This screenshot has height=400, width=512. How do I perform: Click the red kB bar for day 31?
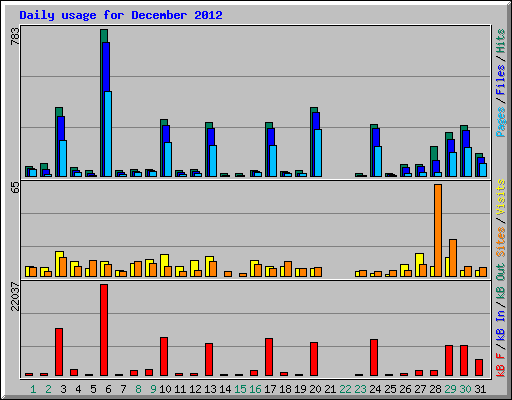click(479, 367)
